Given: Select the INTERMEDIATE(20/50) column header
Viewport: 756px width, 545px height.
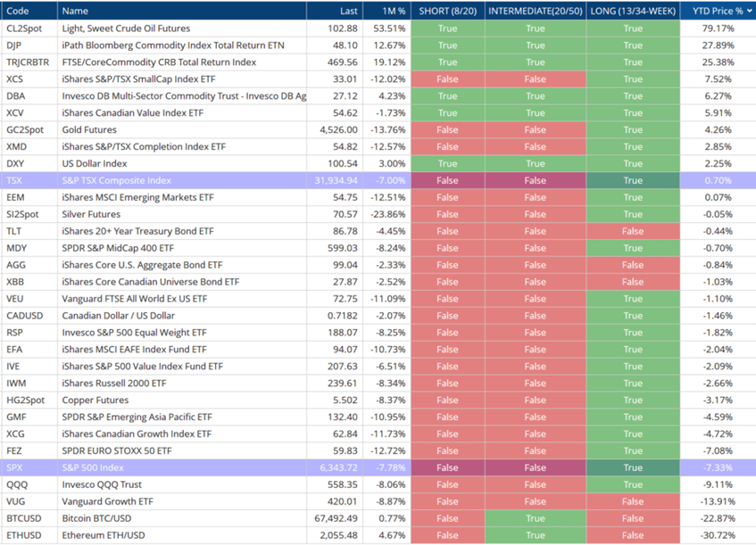Looking at the screenshot, I should point(535,11).
